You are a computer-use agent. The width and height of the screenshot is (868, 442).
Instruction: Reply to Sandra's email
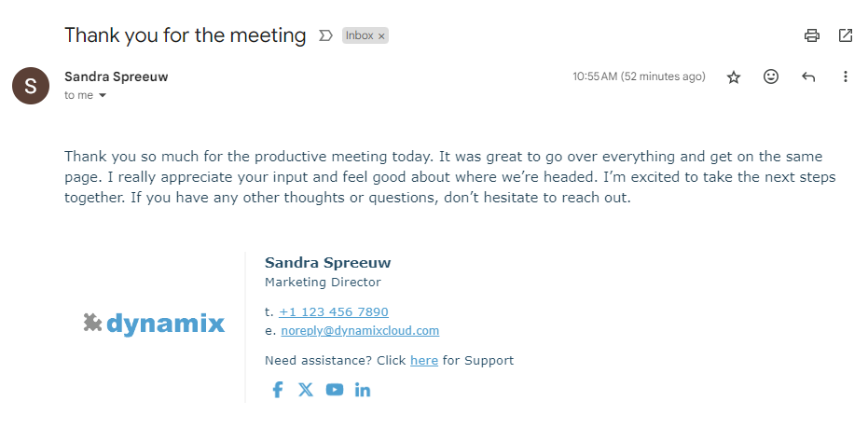pyautogui.click(x=808, y=77)
